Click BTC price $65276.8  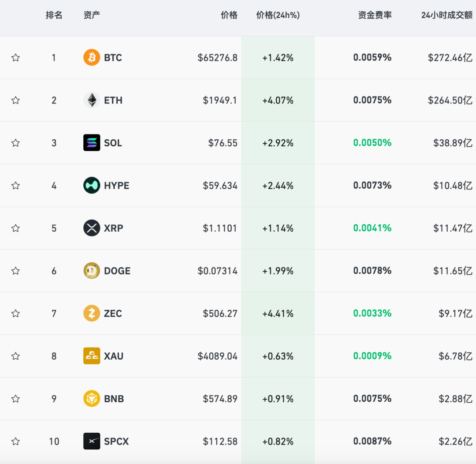217,58
